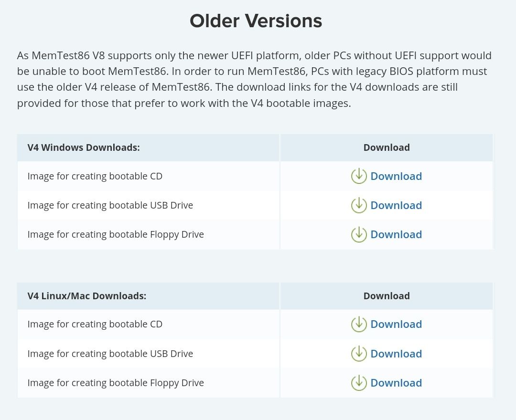Click download arrow icon for Linux/Mac Floppy image

pos(359,383)
